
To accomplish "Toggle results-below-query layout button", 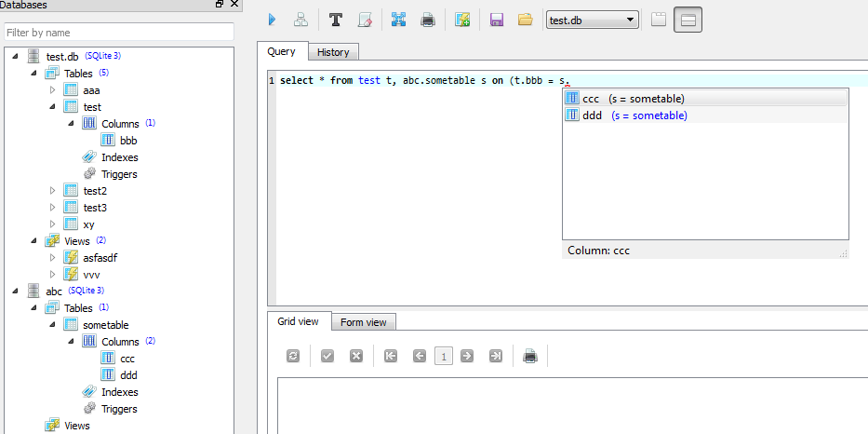I will pyautogui.click(x=688, y=20).
